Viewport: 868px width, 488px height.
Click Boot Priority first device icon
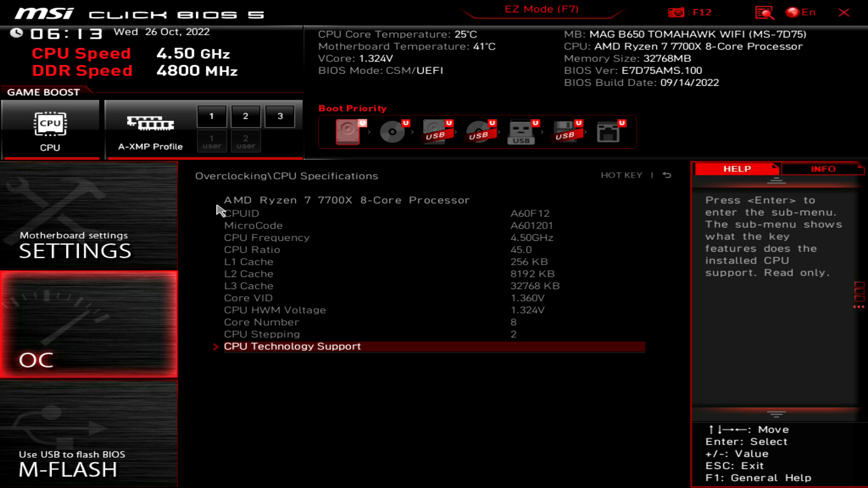coord(348,131)
